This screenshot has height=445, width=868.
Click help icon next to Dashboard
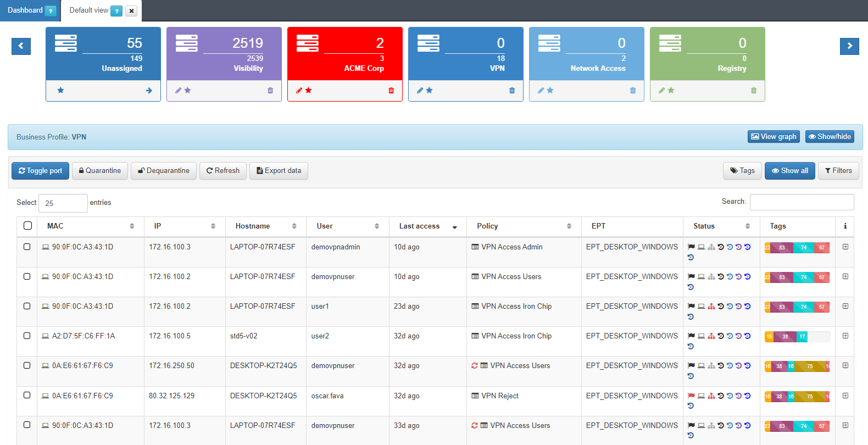51,11
